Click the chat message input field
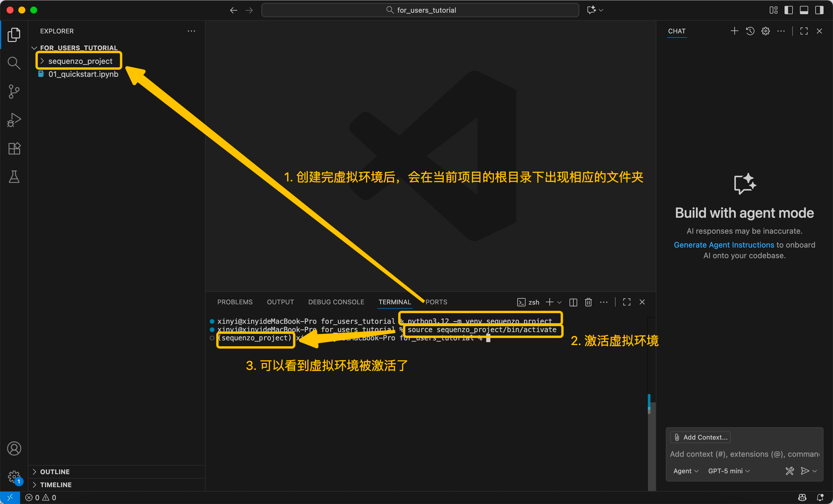This screenshot has height=504, width=833. pyautogui.click(x=744, y=454)
